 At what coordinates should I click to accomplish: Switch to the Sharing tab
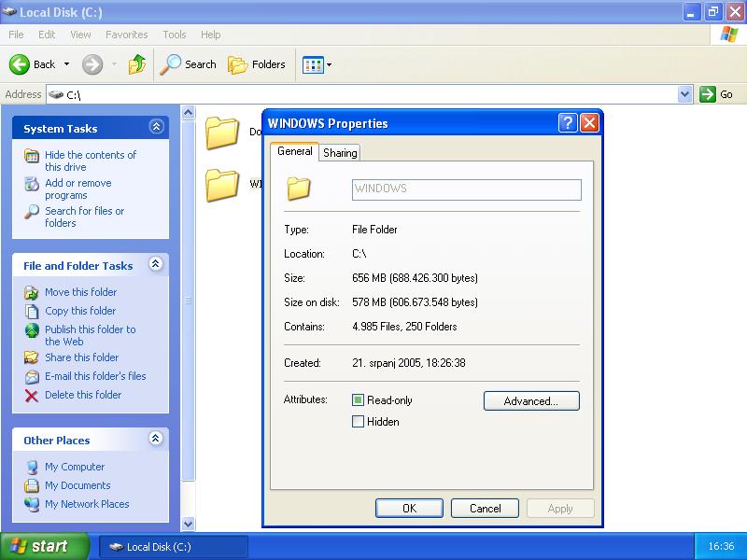[340, 153]
